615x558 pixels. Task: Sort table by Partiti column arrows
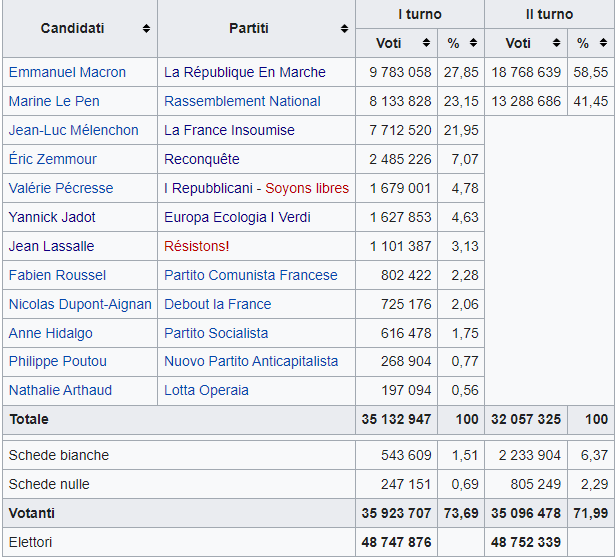(345, 29)
